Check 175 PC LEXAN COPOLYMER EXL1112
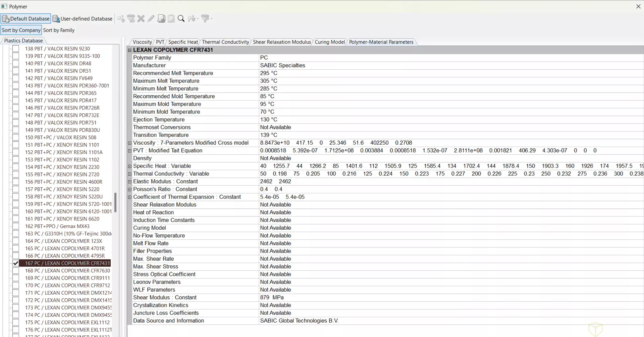The image size is (644, 337). click(x=16, y=322)
